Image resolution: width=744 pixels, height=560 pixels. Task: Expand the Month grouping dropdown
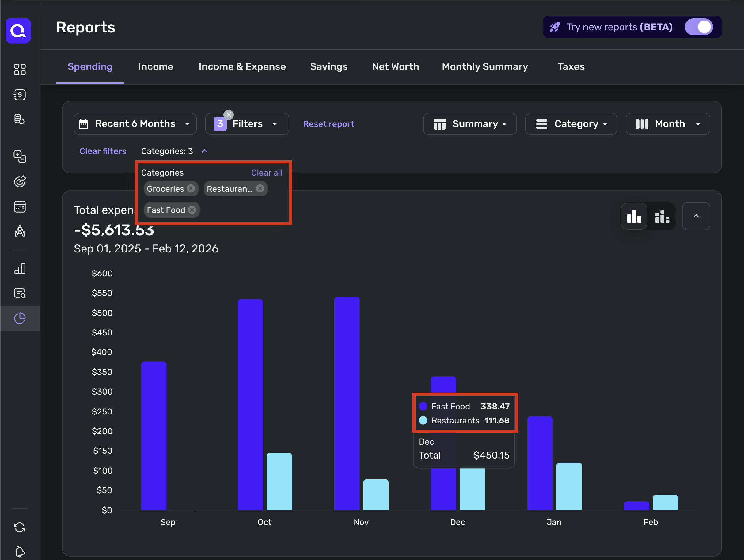coord(667,124)
